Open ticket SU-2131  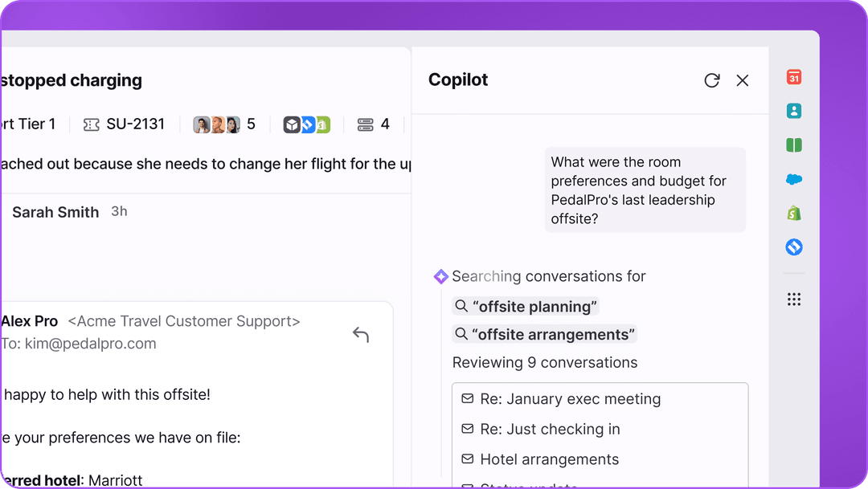pos(125,124)
